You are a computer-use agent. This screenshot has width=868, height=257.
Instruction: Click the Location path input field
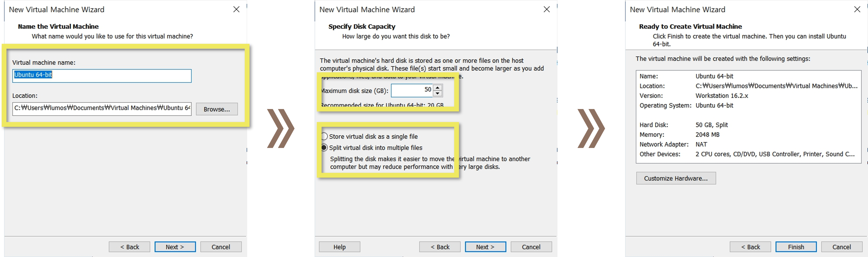(x=102, y=108)
